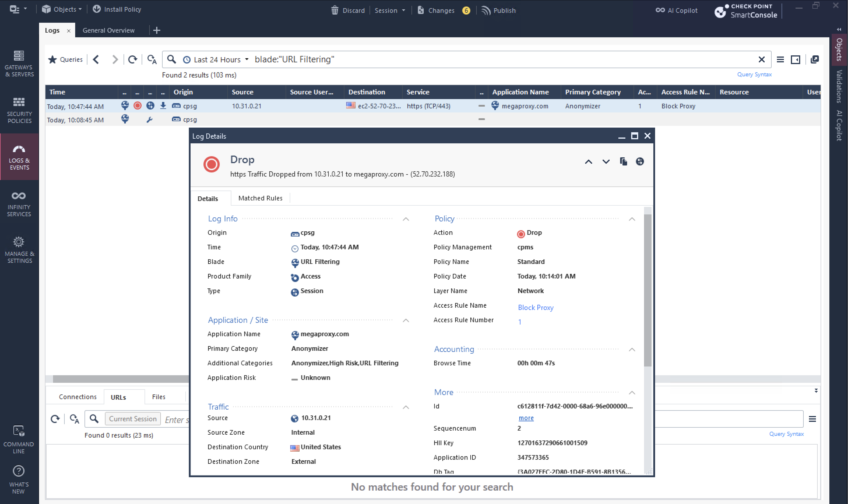Click the more link under Id
The image size is (848, 504).
click(x=526, y=418)
